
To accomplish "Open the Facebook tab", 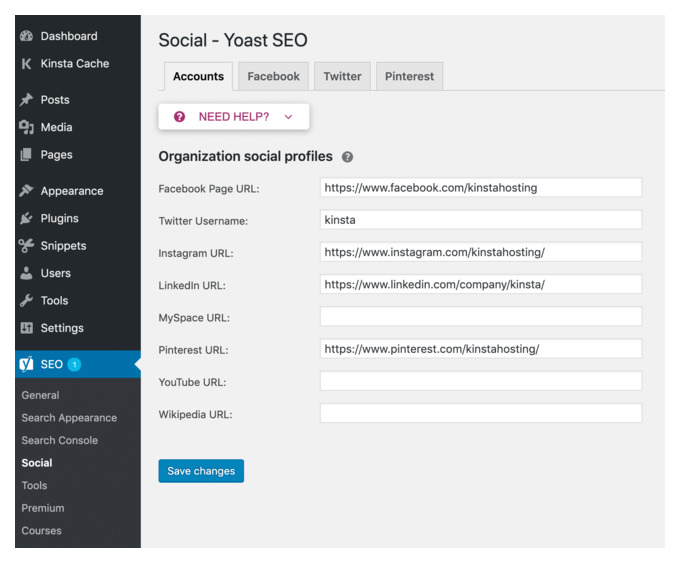I will (273, 76).
